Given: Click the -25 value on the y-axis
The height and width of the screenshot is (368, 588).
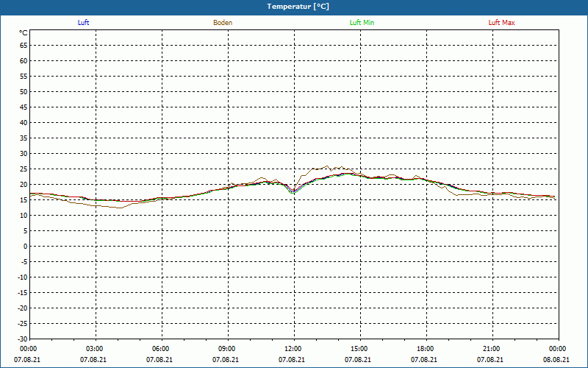Looking at the screenshot, I should 23,324.
